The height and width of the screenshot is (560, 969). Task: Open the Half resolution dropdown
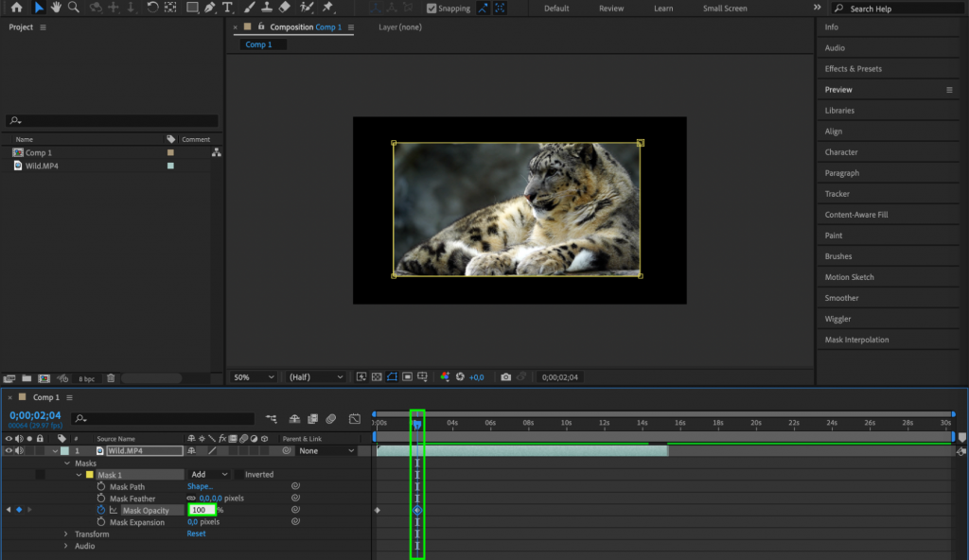(x=314, y=376)
